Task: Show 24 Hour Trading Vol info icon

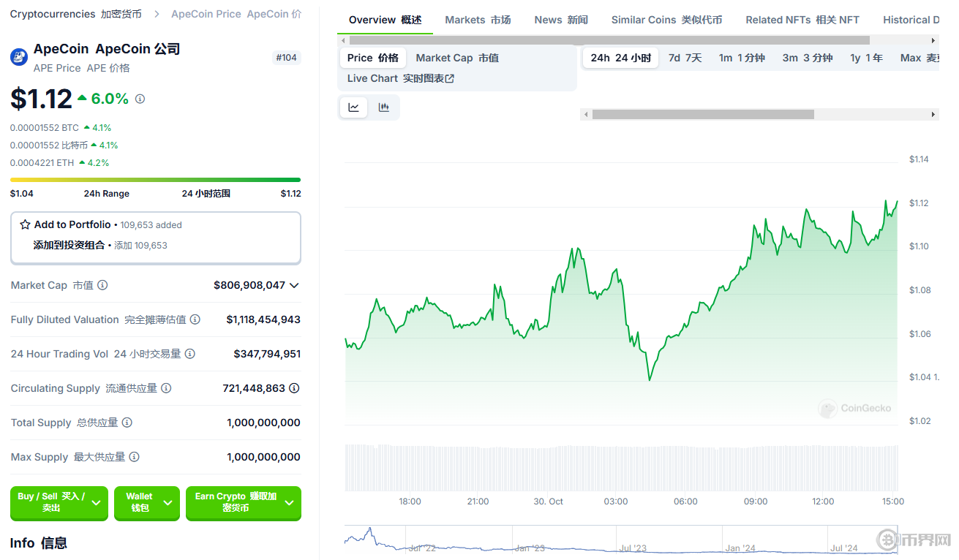Action: coord(189,354)
